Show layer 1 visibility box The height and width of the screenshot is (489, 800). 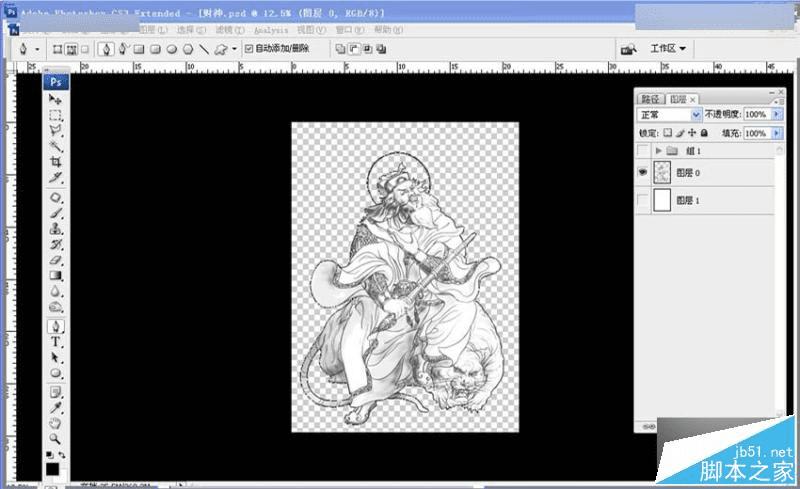pos(643,200)
